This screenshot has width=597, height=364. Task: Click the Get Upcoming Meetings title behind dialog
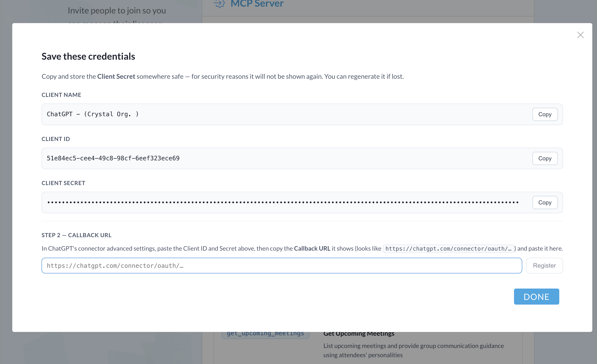(x=359, y=334)
